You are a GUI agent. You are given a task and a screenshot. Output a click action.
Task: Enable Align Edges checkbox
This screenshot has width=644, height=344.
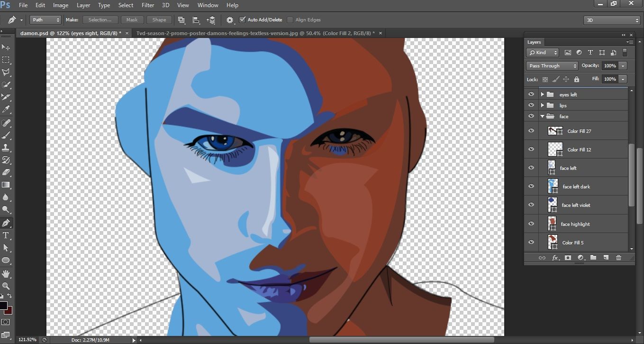pyautogui.click(x=290, y=20)
